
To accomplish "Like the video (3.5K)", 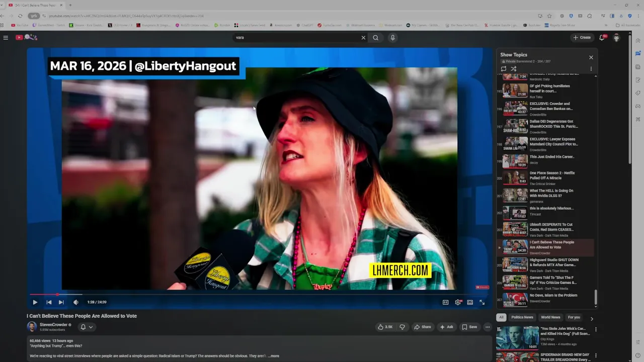I will pyautogui.click(x=385, y=327).
